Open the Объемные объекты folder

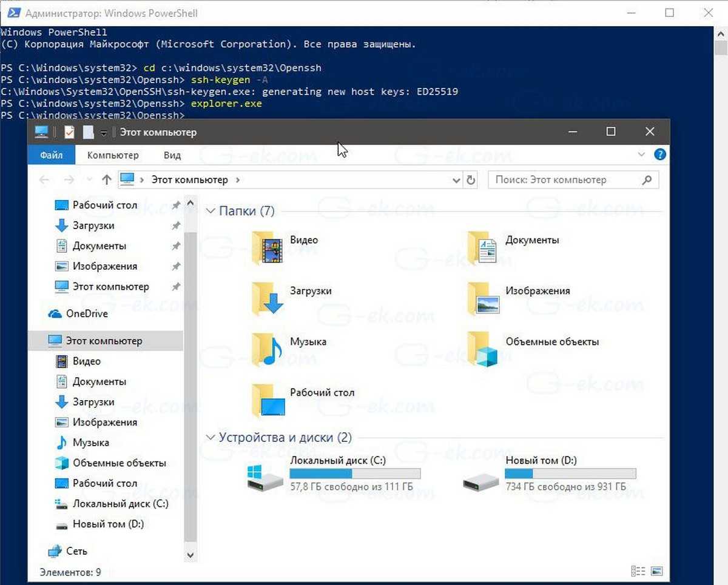point(483,349)
